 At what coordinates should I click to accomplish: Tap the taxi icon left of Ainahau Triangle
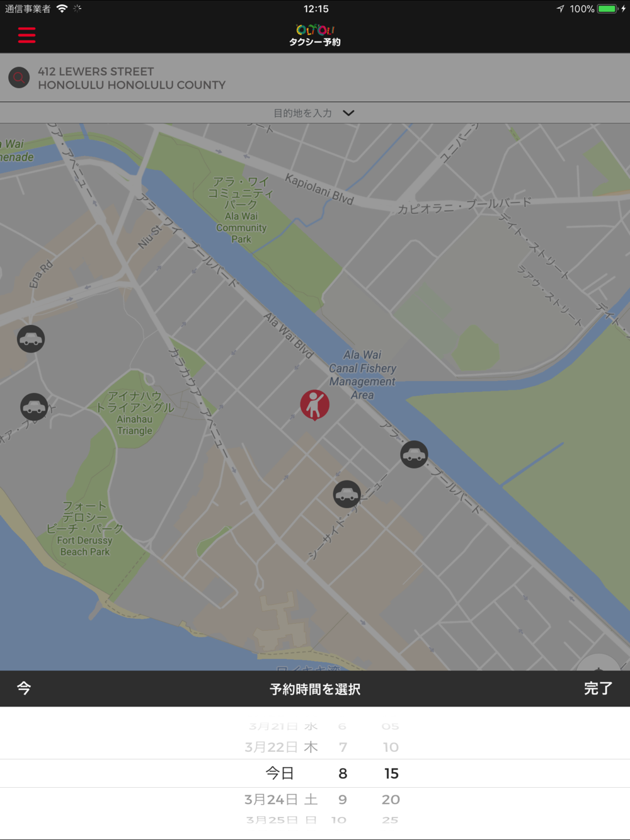pos(34,407)
